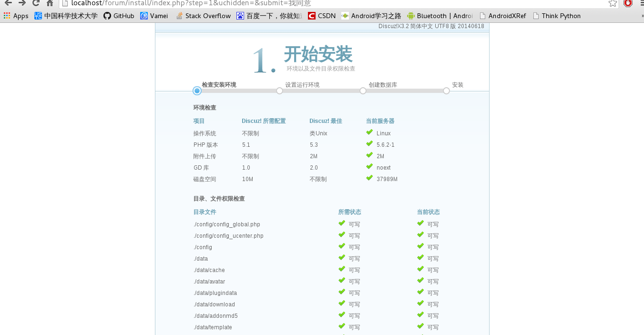Open the Stack Overflow bookmark

pos(203,16)
